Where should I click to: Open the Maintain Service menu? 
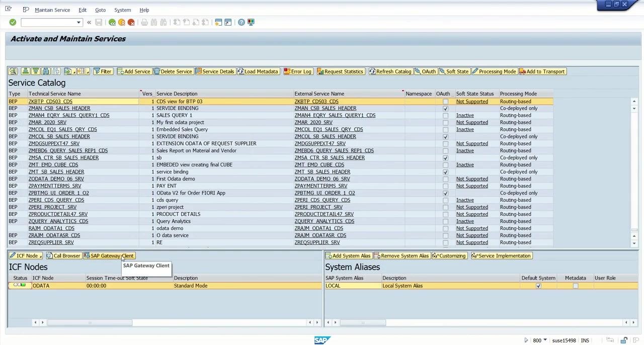pyautogui.click(x=52, y=10)
